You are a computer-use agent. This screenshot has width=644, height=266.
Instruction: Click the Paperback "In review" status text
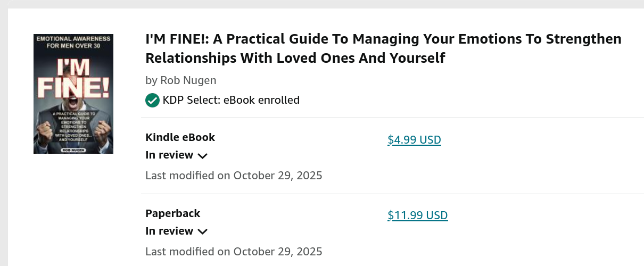169,231
